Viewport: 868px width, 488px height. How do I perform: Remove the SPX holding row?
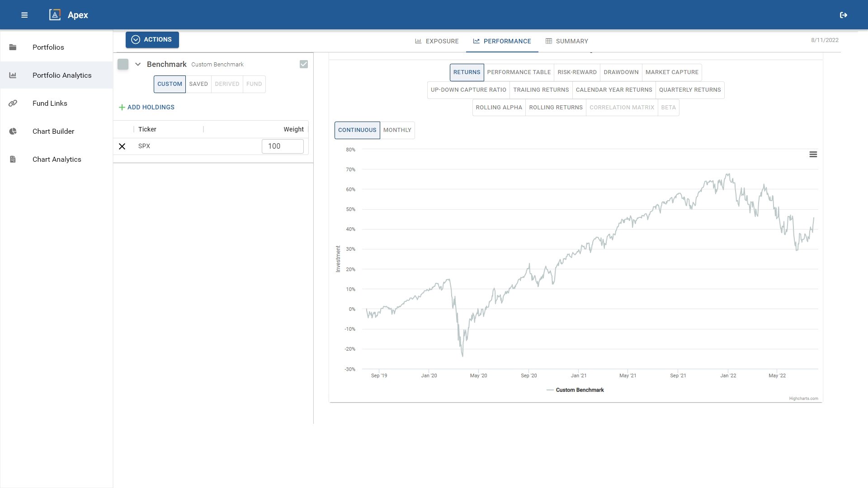coord(122,146)
